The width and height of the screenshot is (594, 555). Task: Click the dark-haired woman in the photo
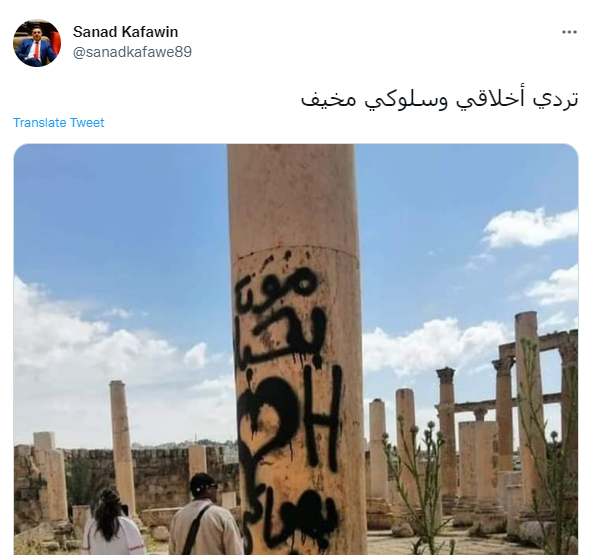[113, 522]
